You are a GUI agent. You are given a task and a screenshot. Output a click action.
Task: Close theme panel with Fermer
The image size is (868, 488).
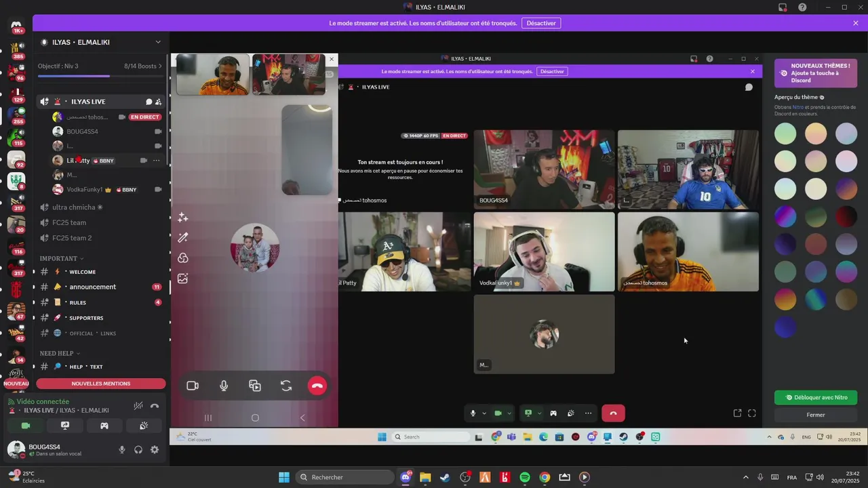pos(816,415)
